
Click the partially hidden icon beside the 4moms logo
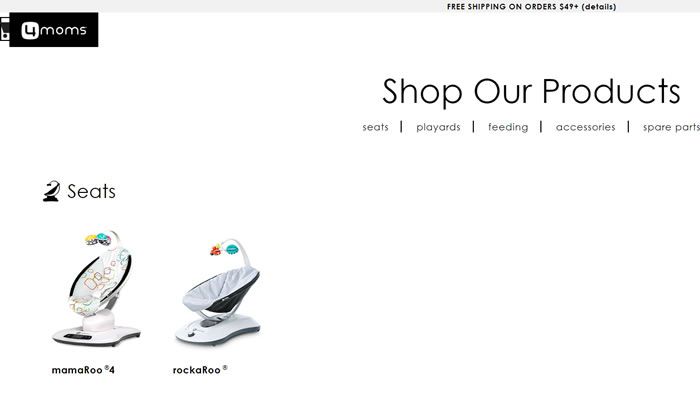(4, 29)
